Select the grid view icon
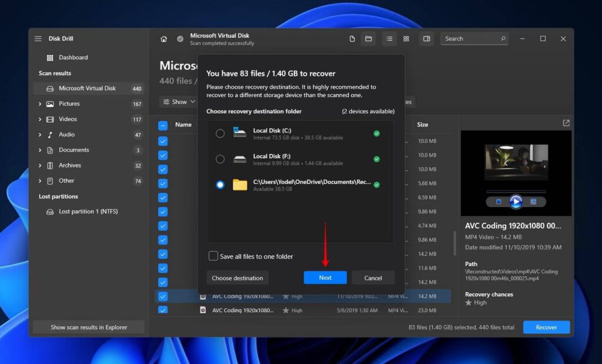 406,39
